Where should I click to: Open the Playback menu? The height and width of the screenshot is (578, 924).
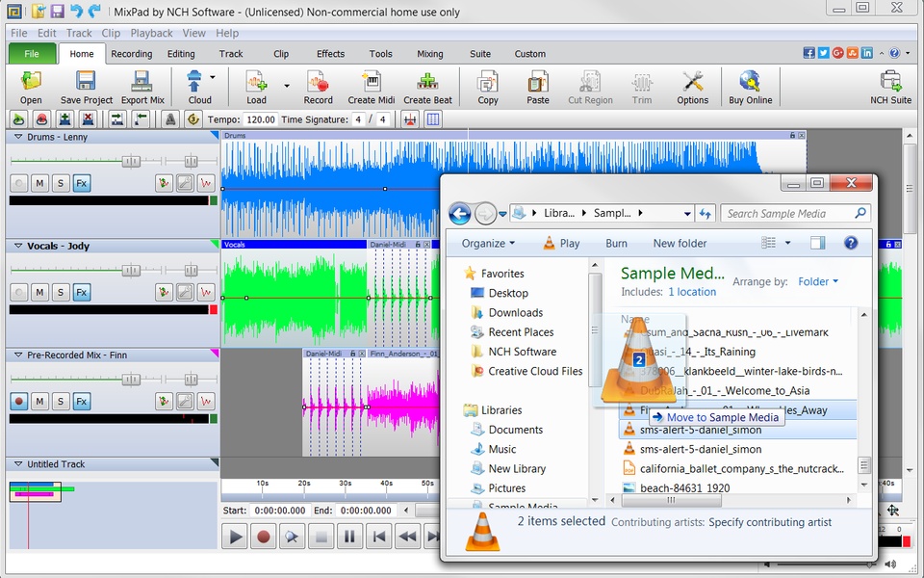click(x=151, y=33)
